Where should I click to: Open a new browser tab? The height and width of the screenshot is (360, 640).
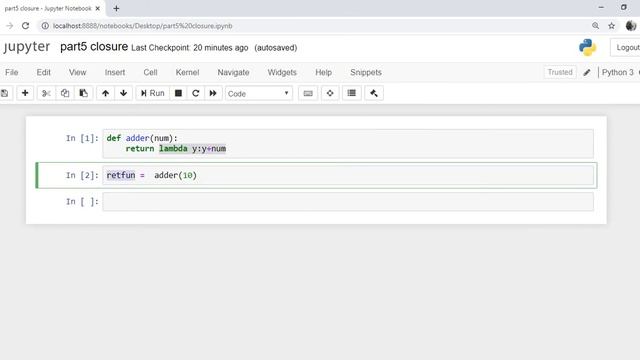(x=116, y=8)
